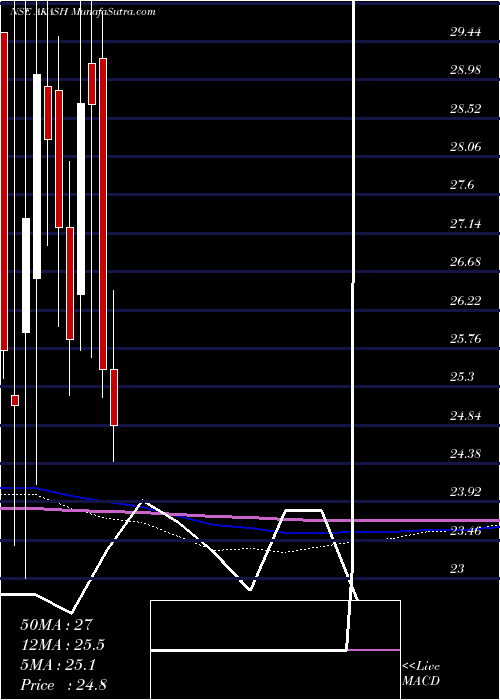This screenshot has height=700, width=500.
Task: Click the 25.76 price axis label
Action: pos(465,339)
